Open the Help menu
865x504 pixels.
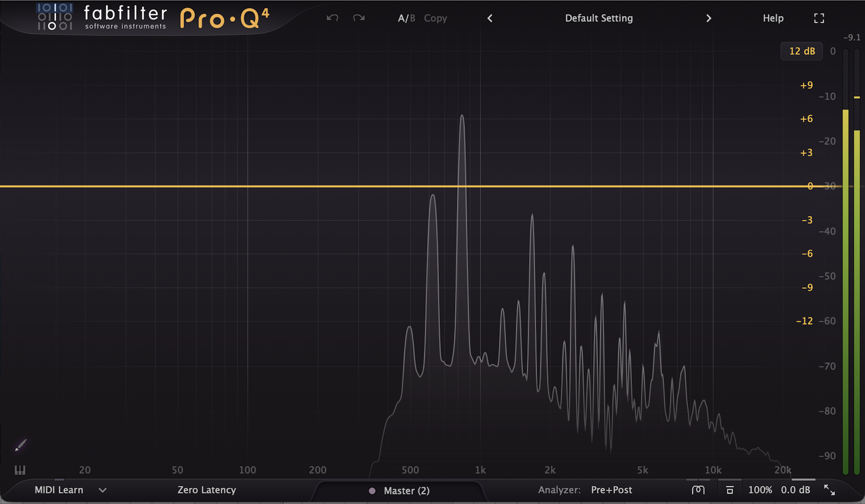pos(773,18)
